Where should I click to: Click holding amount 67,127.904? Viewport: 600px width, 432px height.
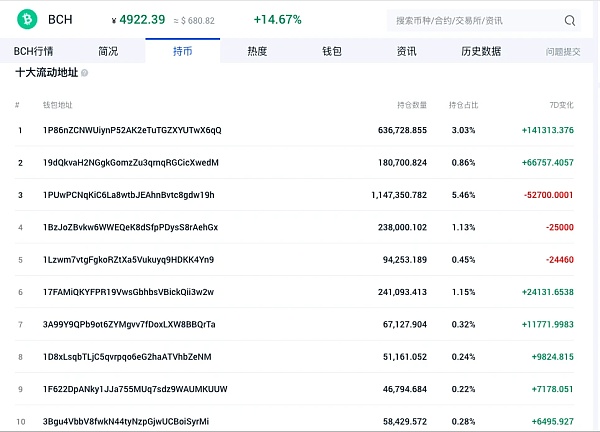click(x=405, y=324)
